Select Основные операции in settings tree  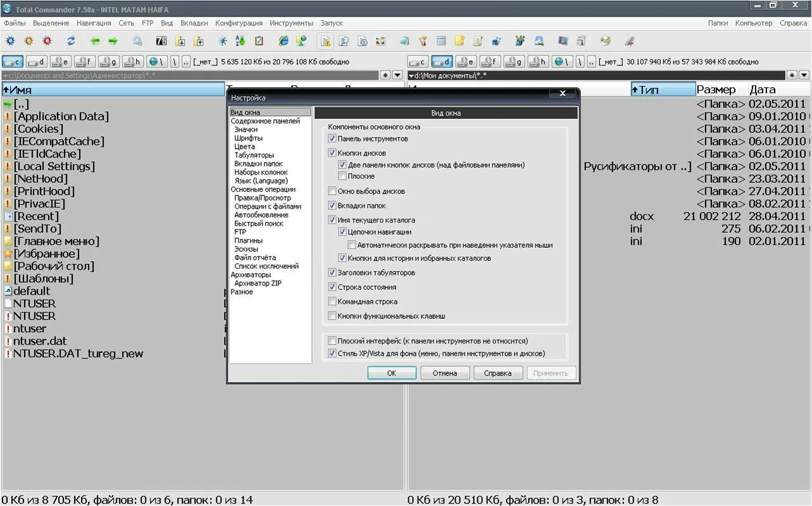tap(263, 190)
